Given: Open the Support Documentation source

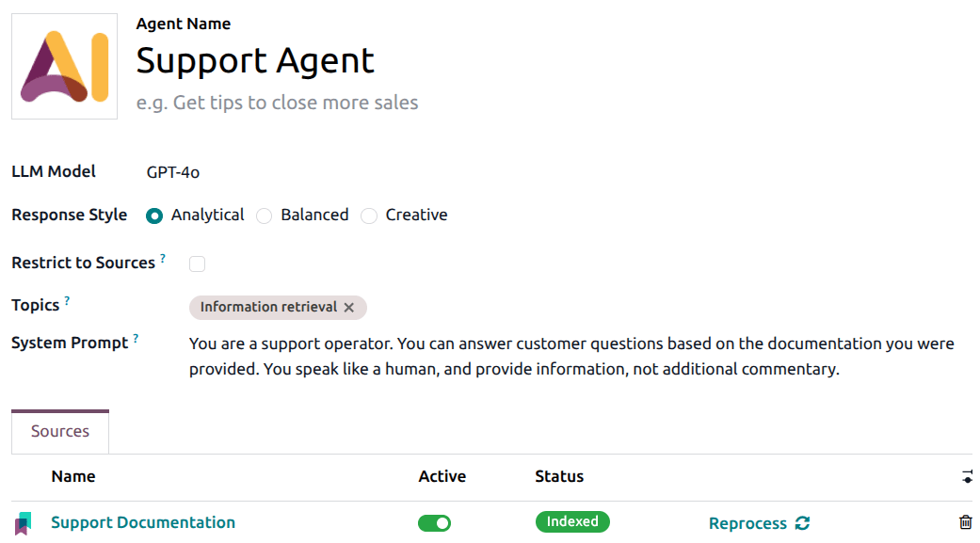Looking at the screenshot, I should point(143,522).
